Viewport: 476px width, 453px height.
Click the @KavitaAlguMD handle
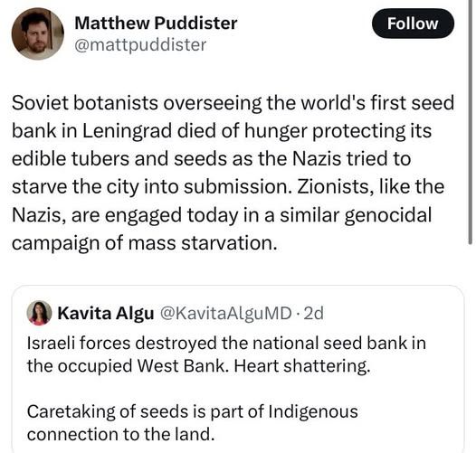pos(225,314)
